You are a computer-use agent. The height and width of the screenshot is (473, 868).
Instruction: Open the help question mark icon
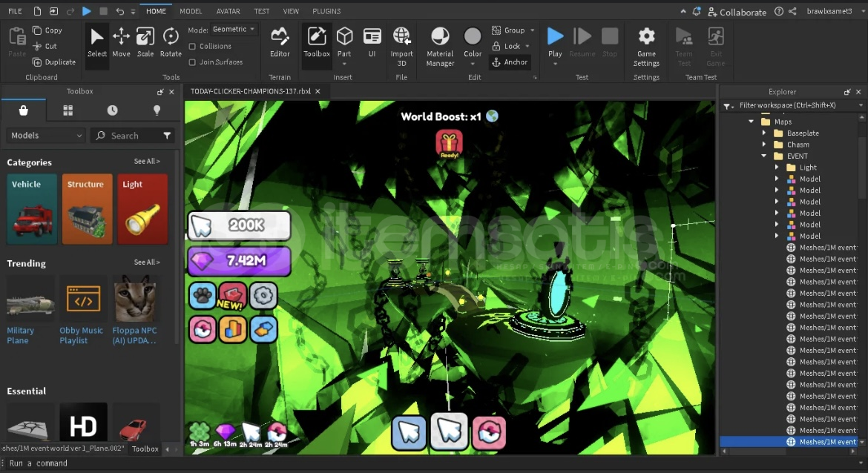tap(779, 11)
